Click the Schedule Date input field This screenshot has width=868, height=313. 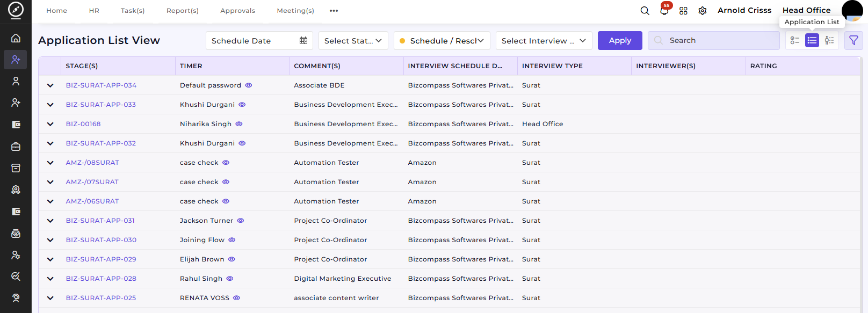click(259, 41)
